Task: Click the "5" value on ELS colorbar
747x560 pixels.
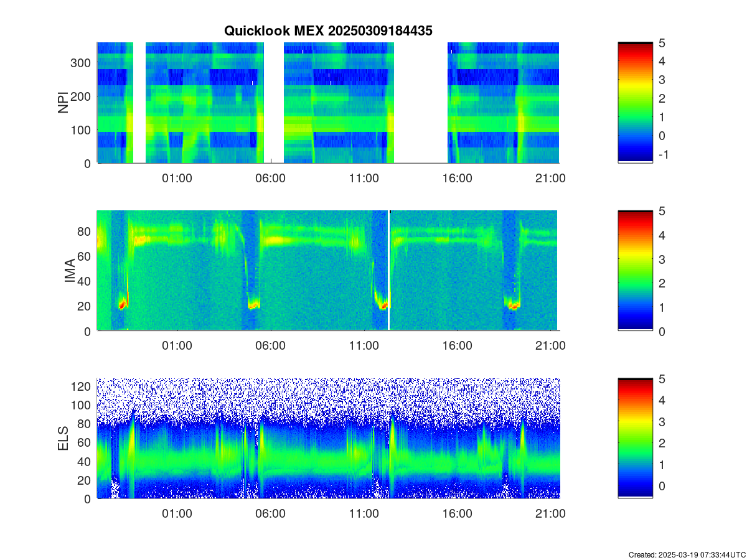Action: pos(661,379)
